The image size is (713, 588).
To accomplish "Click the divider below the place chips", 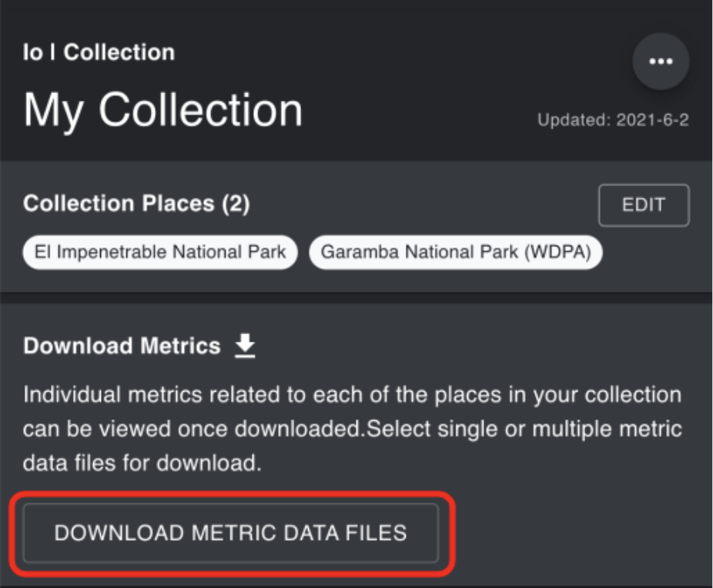I will tap(356, 296).
